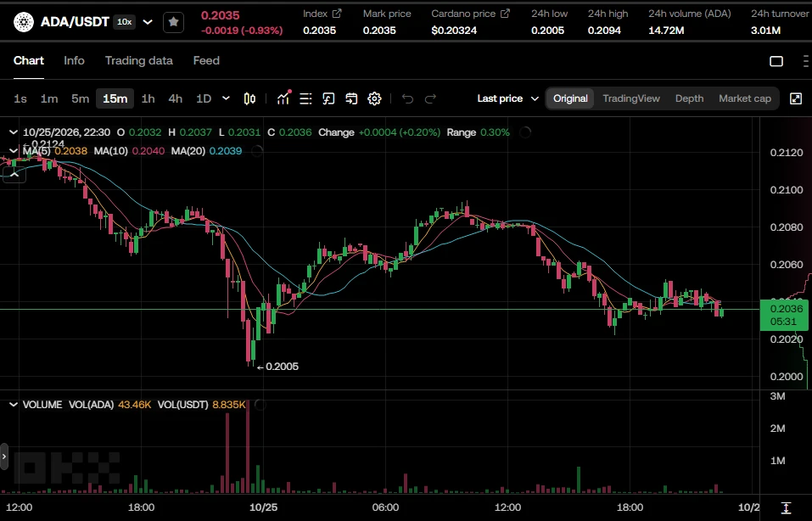Open the Last price dropdown

(507, 98)
